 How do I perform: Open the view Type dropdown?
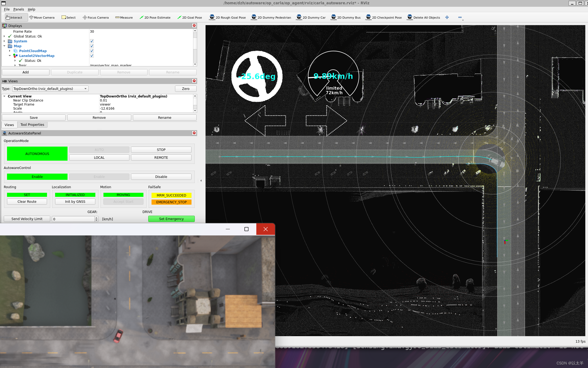click(x=50, y=89)
